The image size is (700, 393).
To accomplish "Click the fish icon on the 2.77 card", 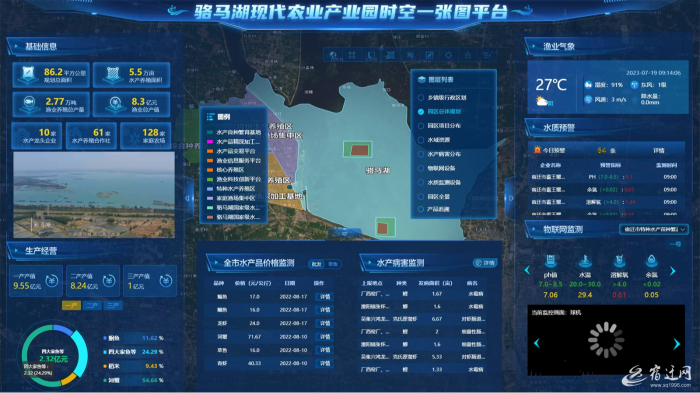I will 29,104.
